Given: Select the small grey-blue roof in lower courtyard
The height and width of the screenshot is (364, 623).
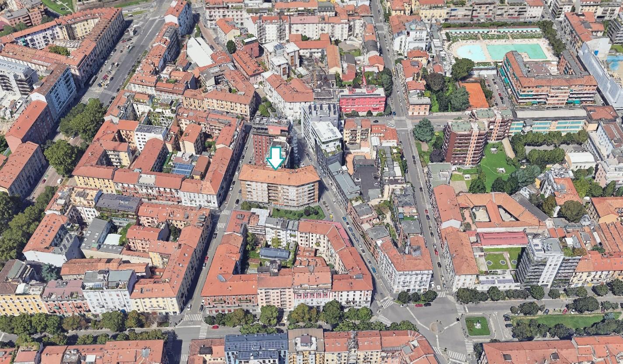Looking at the screenshot, I should [x=274, y=253].
